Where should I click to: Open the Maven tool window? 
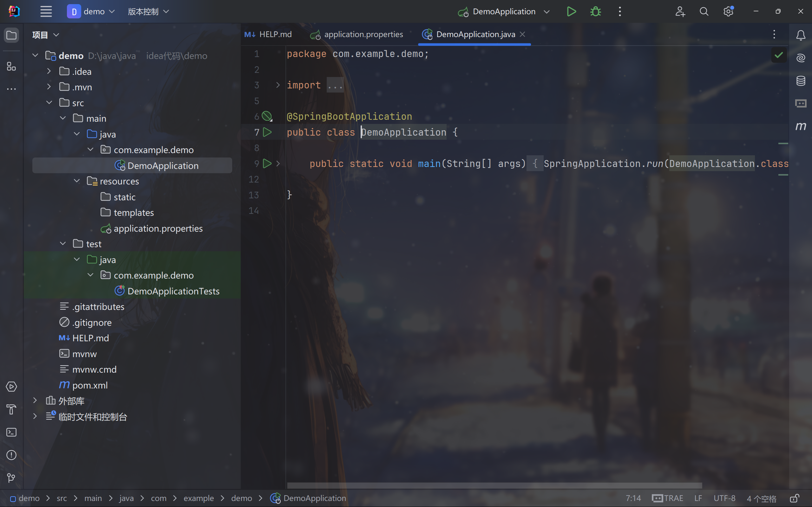coord(801,126)
